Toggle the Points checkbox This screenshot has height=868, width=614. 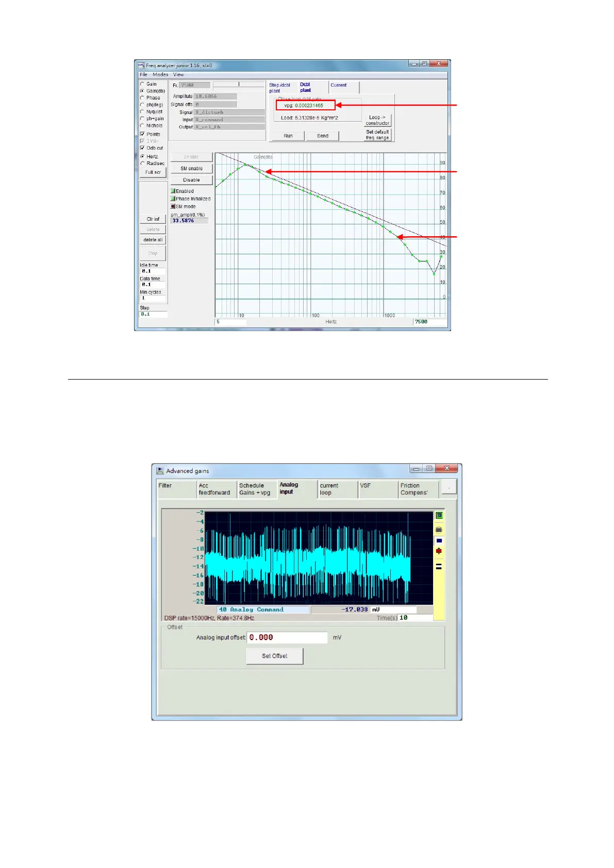point(142,134)
